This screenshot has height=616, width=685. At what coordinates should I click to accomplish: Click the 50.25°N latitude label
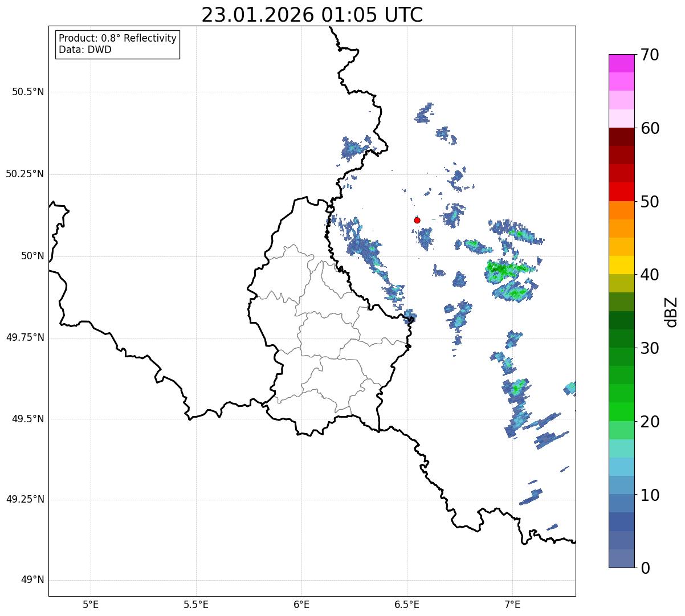pos(25,174)
